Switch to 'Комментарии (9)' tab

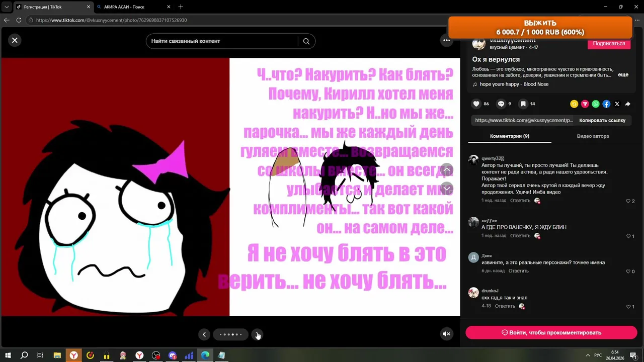coord(510,136)
